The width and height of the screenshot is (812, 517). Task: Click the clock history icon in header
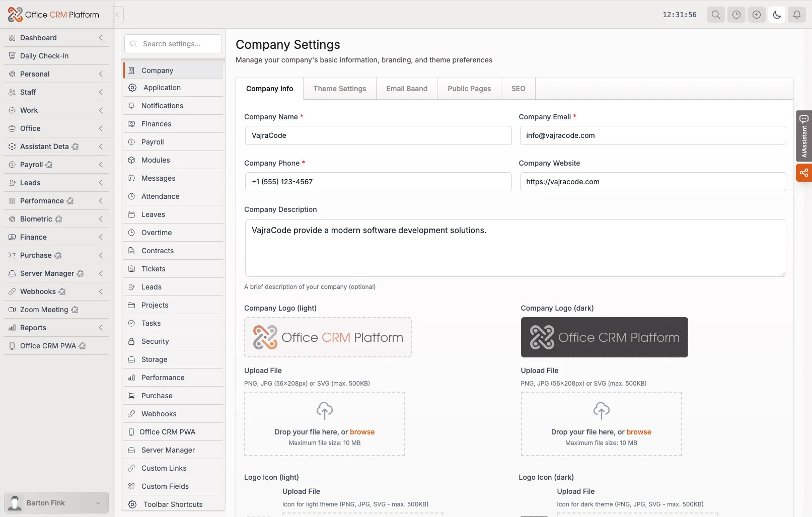736,15
